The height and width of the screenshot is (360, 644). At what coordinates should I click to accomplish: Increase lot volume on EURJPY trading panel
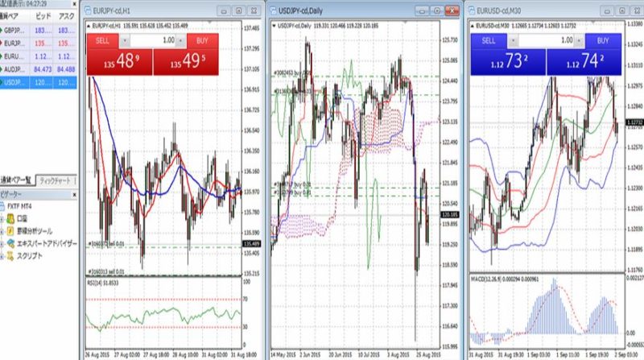[180, 41]
